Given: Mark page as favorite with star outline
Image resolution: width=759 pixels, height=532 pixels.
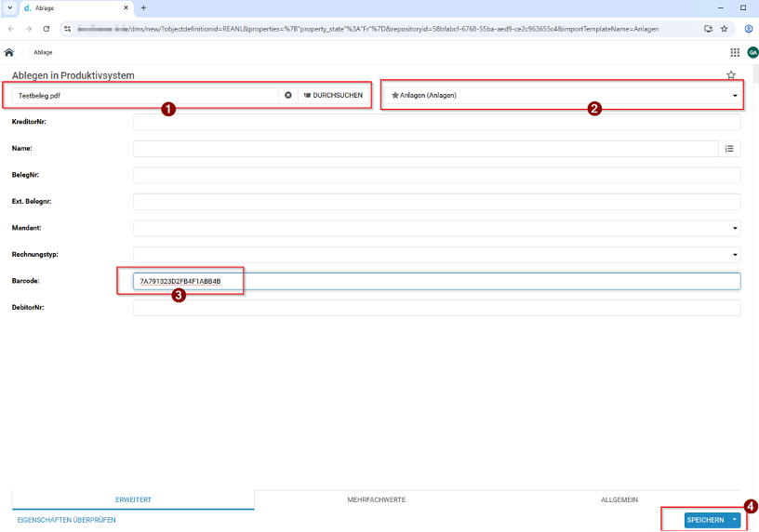Looking at the screenshot, I should coord(731,75).
